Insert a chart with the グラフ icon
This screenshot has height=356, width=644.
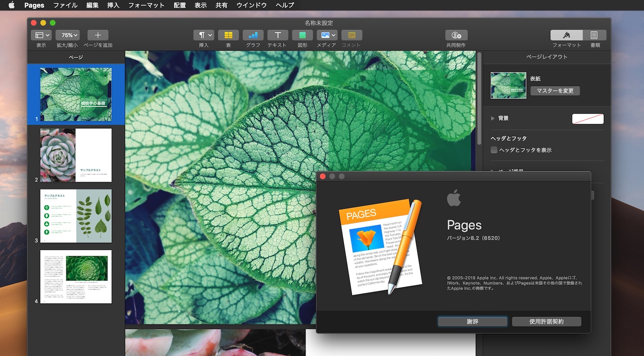(x=253, y=35)
